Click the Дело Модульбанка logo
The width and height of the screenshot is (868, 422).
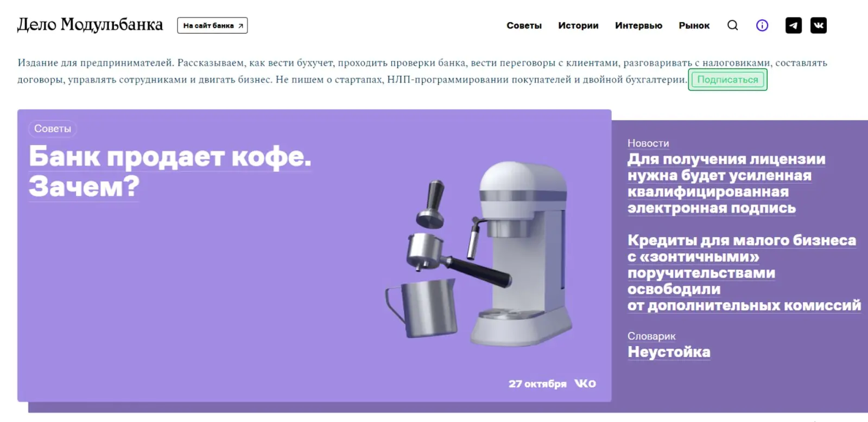pyautogui.click(x=90, y=25)
